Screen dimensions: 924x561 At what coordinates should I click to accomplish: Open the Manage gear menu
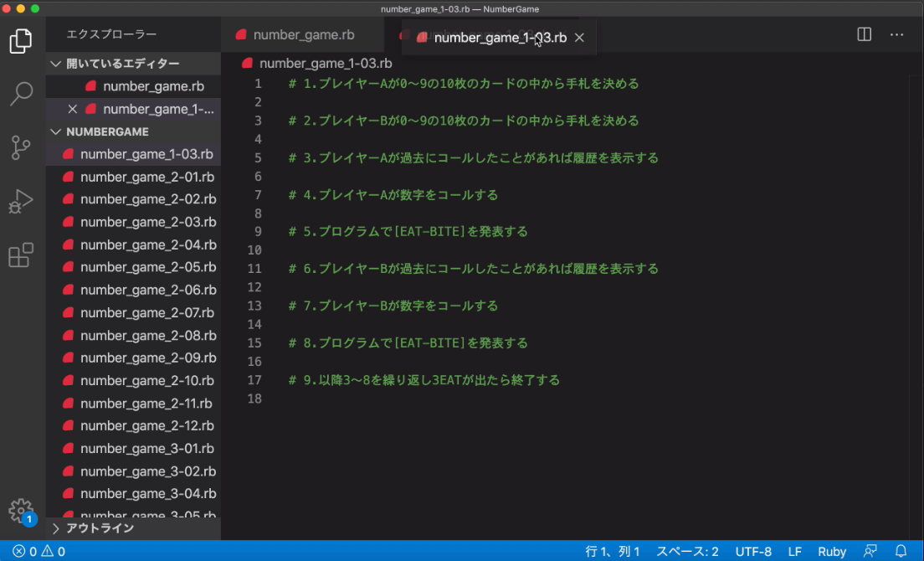[21, 510]
